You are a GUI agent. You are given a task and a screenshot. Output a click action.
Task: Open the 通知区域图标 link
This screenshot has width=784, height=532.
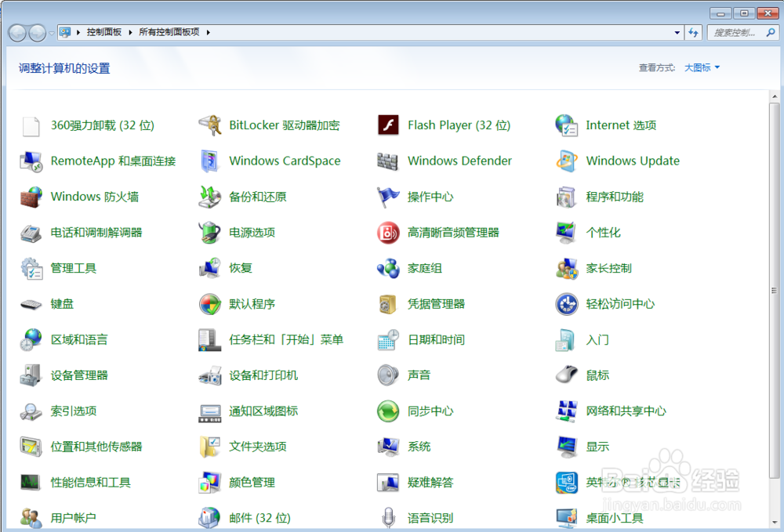click(263, 411)
